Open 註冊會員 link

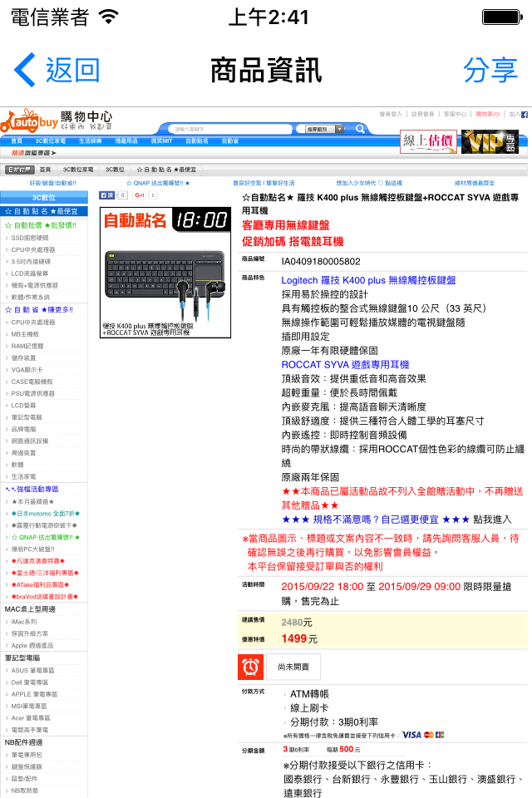click(x=422, y=114)
